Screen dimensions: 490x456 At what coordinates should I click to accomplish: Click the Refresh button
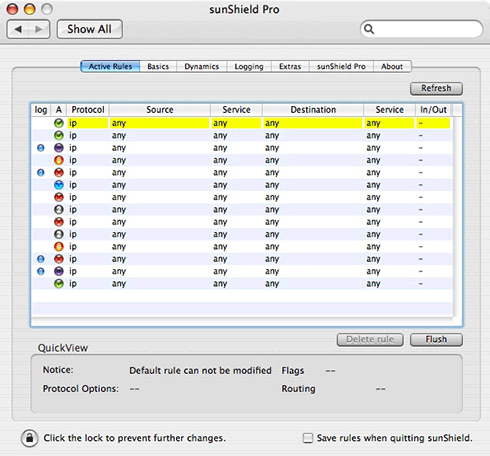[x=436, y=88]
